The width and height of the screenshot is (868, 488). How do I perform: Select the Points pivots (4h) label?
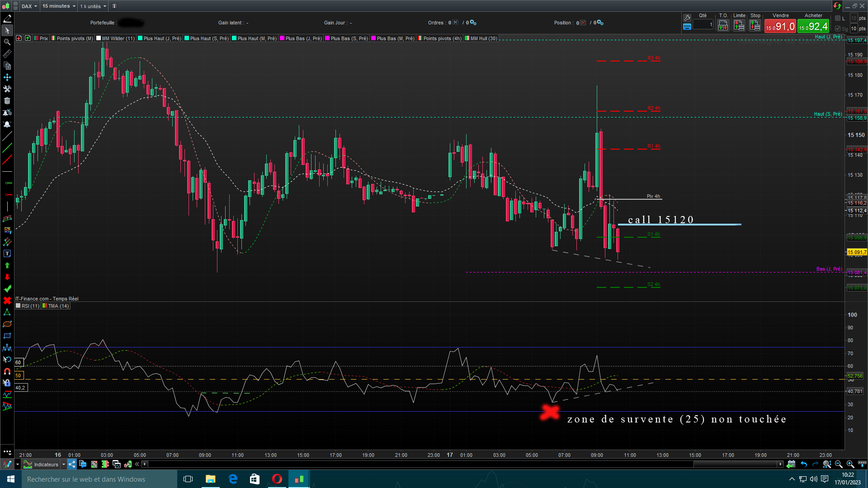click(442, 38)
